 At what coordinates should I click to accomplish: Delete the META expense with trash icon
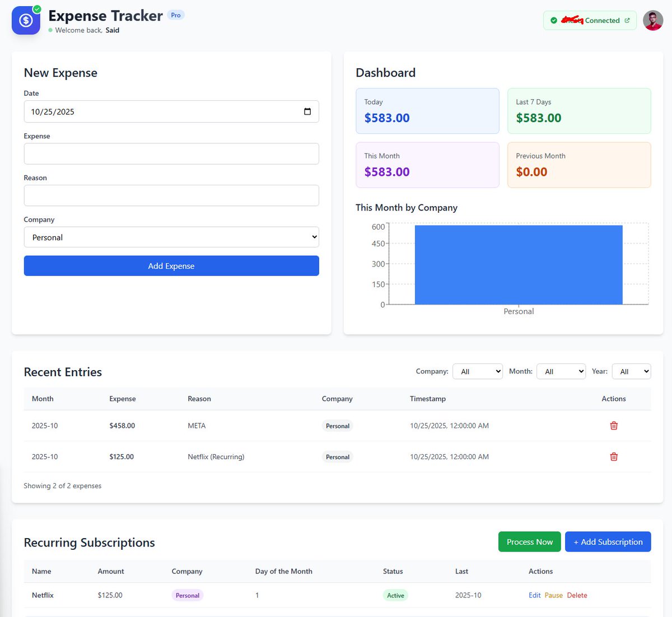614,426
